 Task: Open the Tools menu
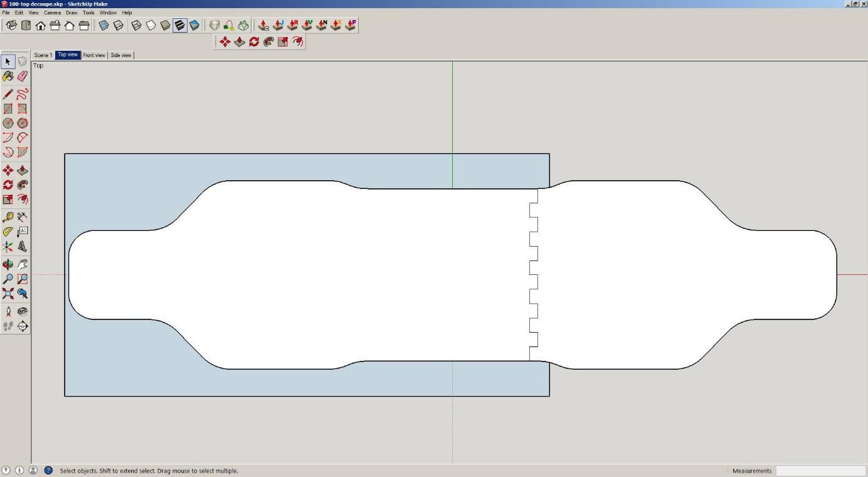click(x=88, y=13)
